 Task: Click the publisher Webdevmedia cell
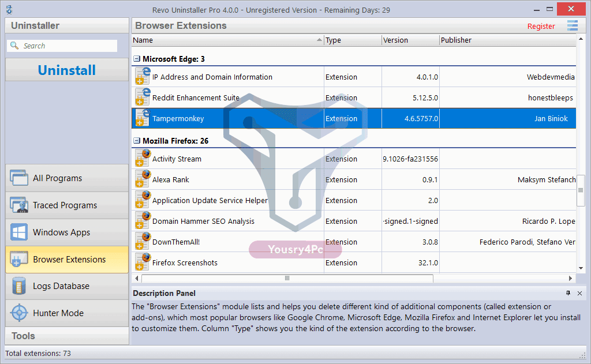pos(508,77)
